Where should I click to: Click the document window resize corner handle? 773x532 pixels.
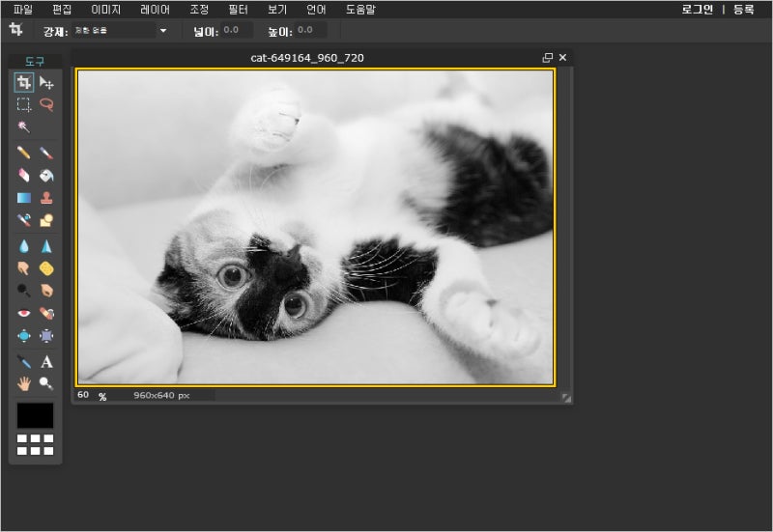coord(566,398)
